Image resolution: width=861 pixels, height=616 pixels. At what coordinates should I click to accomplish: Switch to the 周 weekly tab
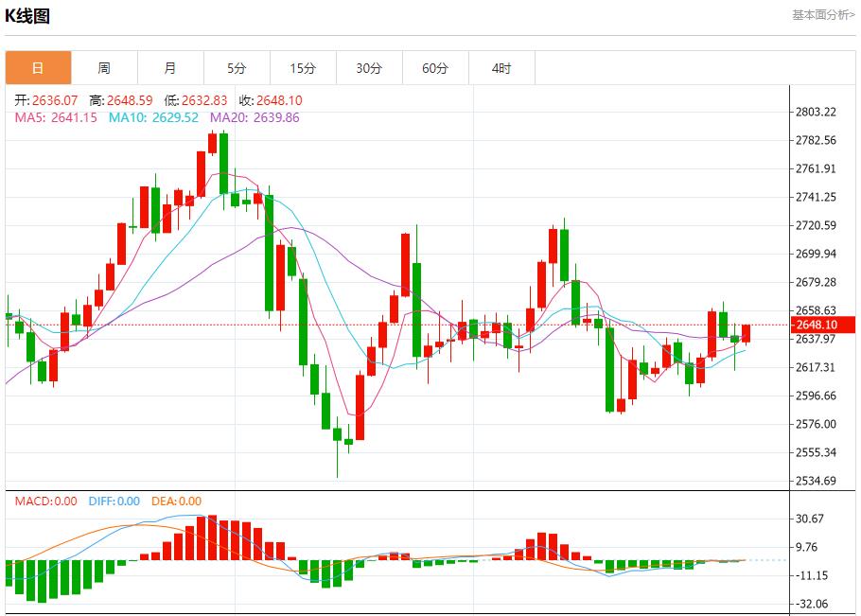click(104, 68)
